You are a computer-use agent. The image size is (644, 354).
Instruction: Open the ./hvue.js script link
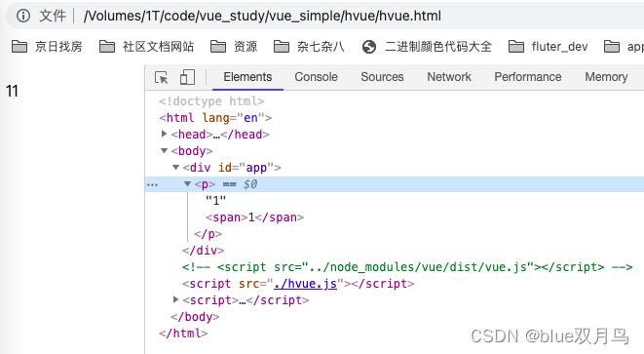(305, 284)
